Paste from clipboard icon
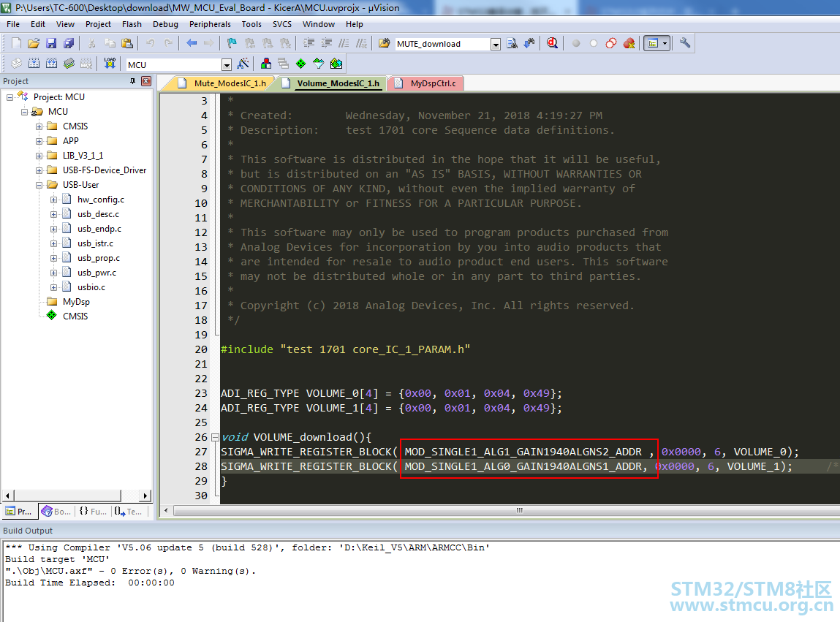The width and height of the screenshot is (840, 622). (x=127, y=43)
